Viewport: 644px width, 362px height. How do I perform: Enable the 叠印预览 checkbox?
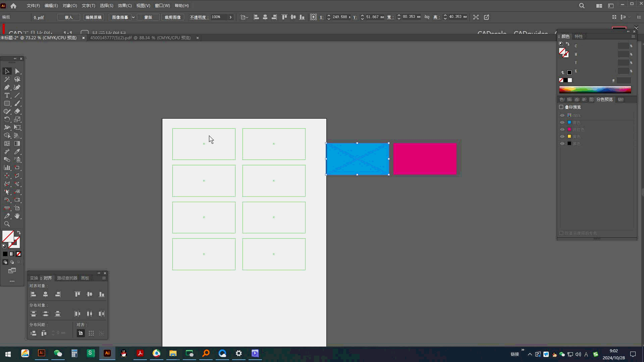(x=561, y=107)
